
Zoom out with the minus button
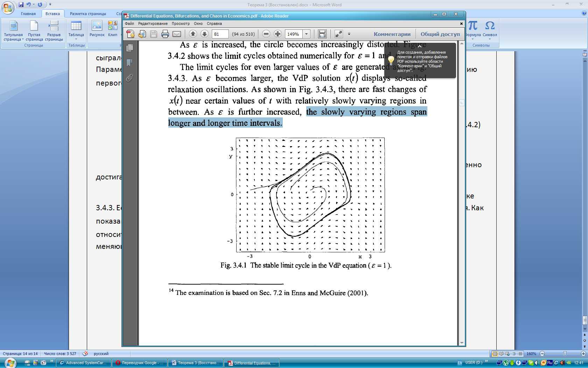coord(266,34)
